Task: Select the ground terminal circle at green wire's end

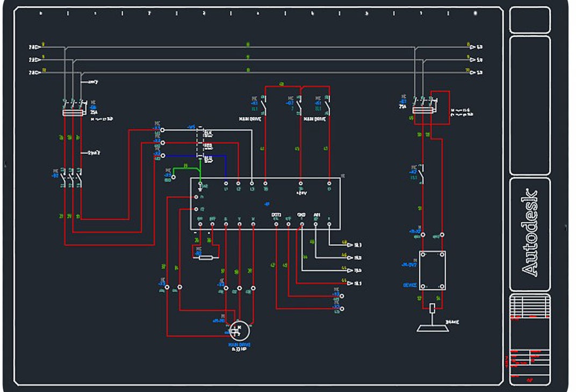Action: tap(174, 177)
